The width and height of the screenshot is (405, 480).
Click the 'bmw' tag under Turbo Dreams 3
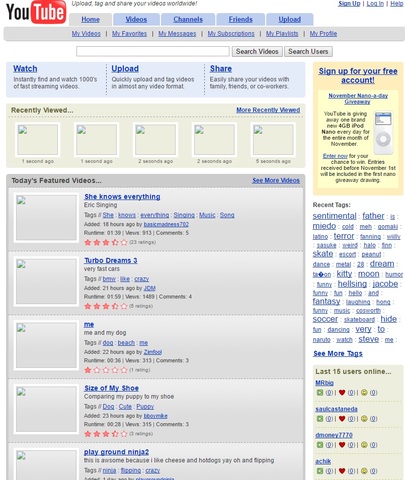click(x=109, y=279)
